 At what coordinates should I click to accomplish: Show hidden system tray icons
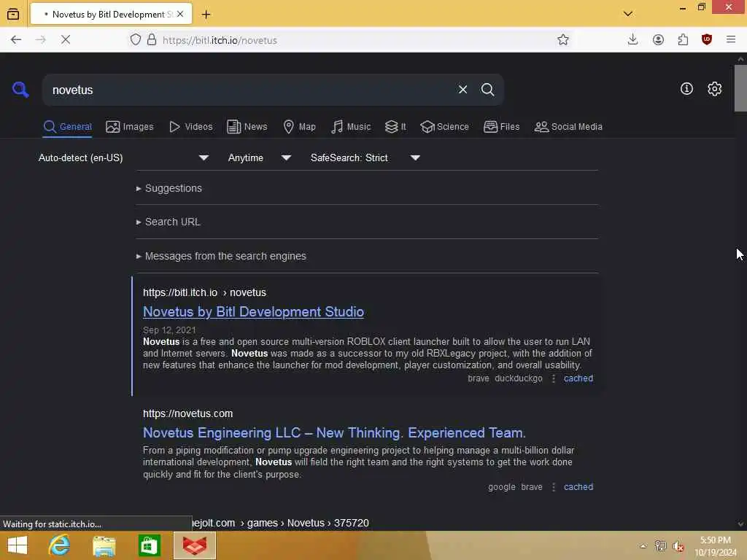coord(643,546)
